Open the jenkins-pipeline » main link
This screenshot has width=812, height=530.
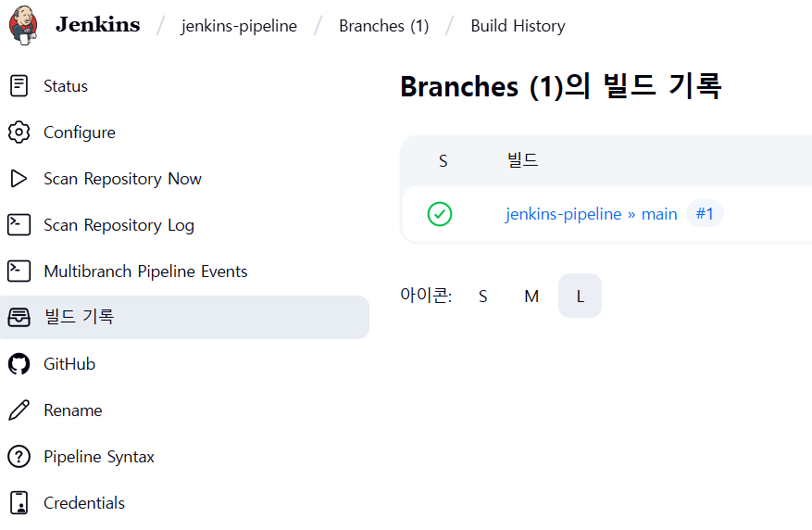(x=592, y=214)
